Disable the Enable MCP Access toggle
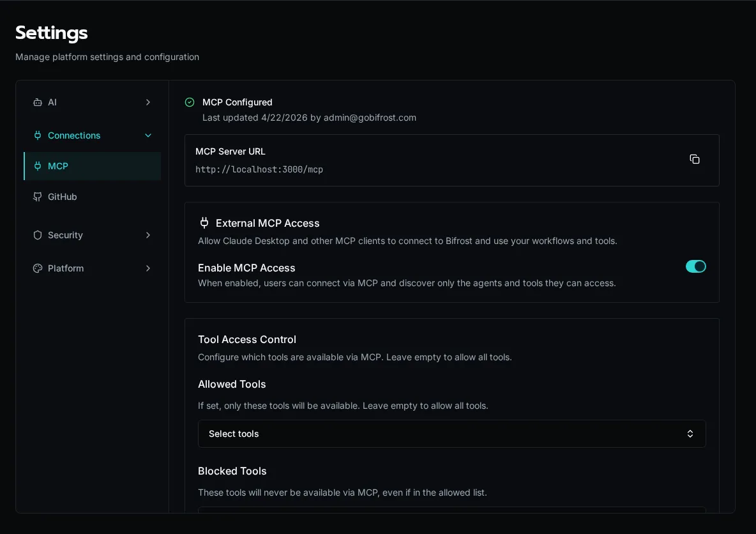756x534 pixels. [x=695, y=266]
